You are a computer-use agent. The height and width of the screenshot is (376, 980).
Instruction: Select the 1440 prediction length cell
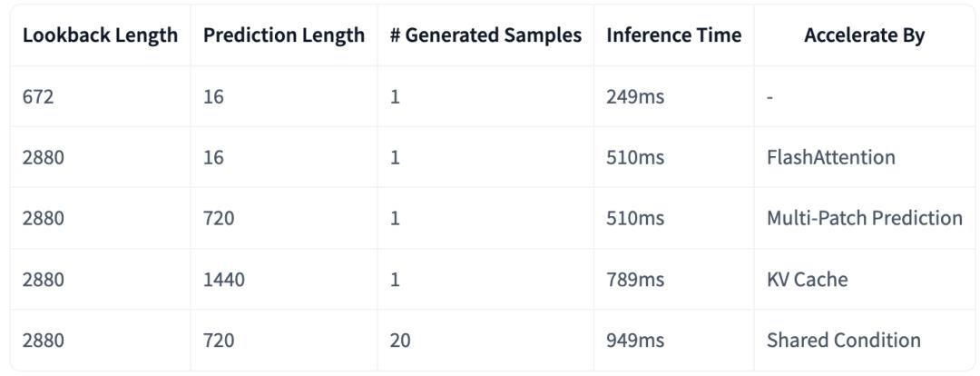[284, 279]
